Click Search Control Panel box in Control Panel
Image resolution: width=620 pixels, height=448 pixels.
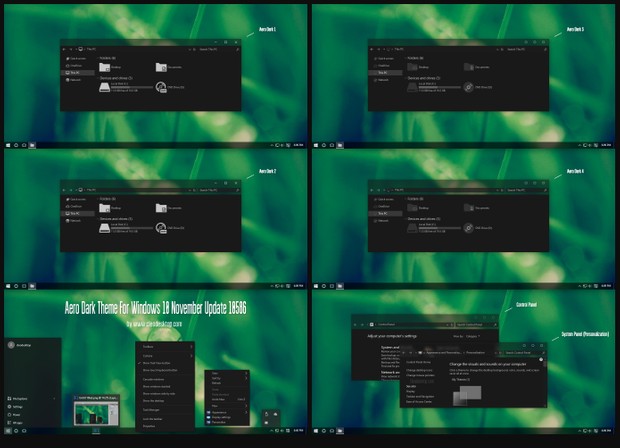click(x=476, y=325)
